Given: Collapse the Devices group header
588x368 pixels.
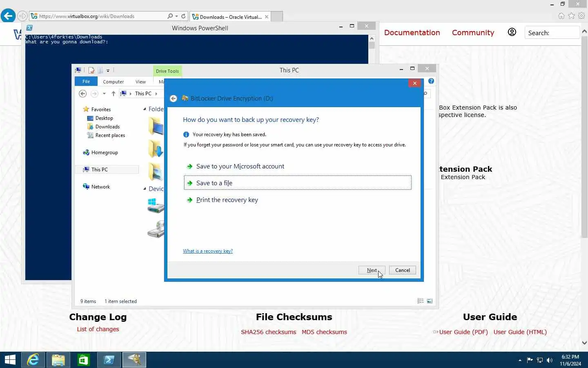Looking at the screenshot, I should tap(145, 189).
